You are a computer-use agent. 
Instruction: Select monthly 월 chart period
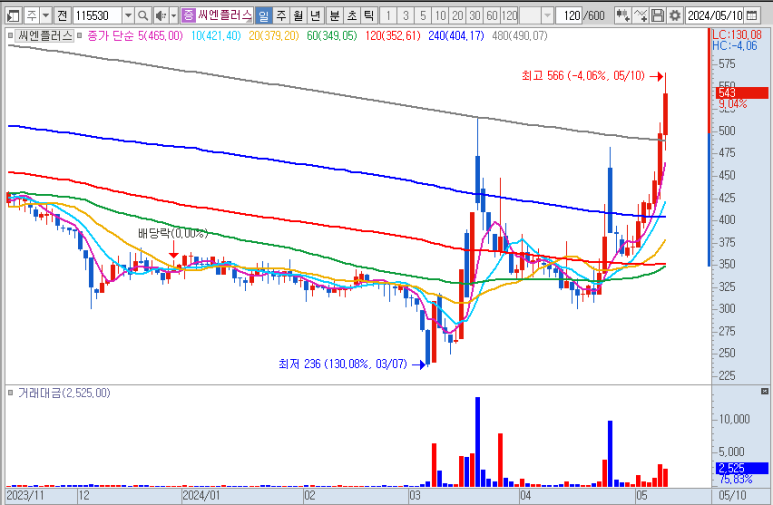pos(298,16)
